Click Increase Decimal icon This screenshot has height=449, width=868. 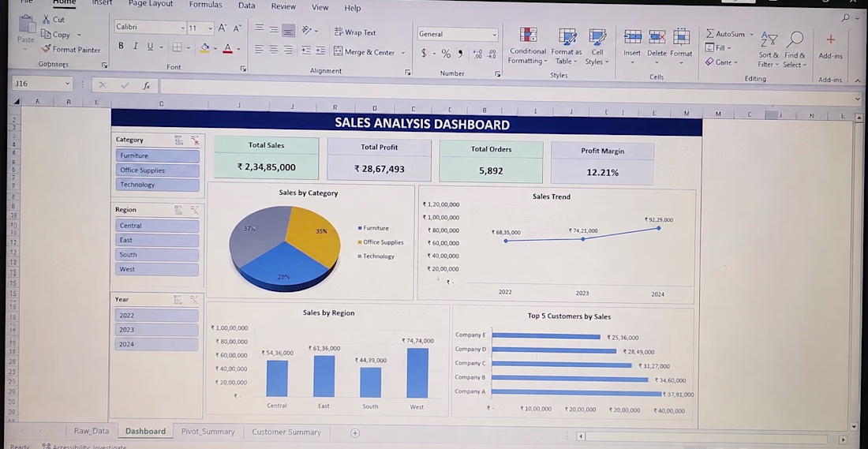(477, 54)
